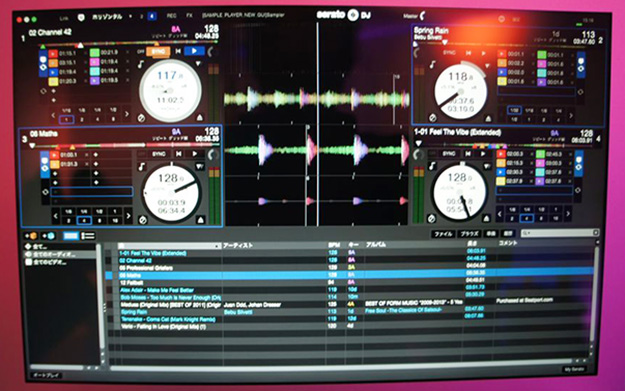Add a new crate with orange icon
The width and height of the screenshot is (625, 391).
(x=31, y=236)
